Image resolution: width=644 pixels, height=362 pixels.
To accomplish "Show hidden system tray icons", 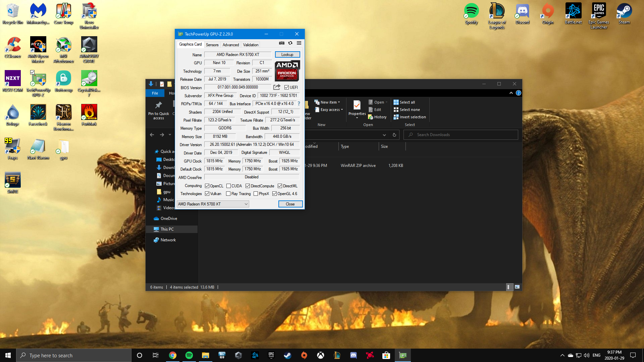I will click(562, 355).
